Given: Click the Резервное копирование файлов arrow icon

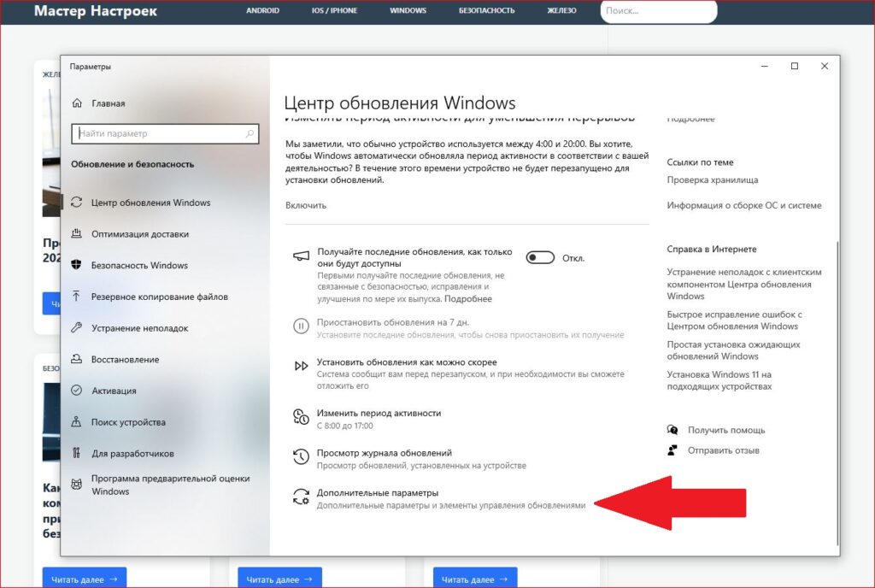Looking at the screenshot, I should (76, 297).
